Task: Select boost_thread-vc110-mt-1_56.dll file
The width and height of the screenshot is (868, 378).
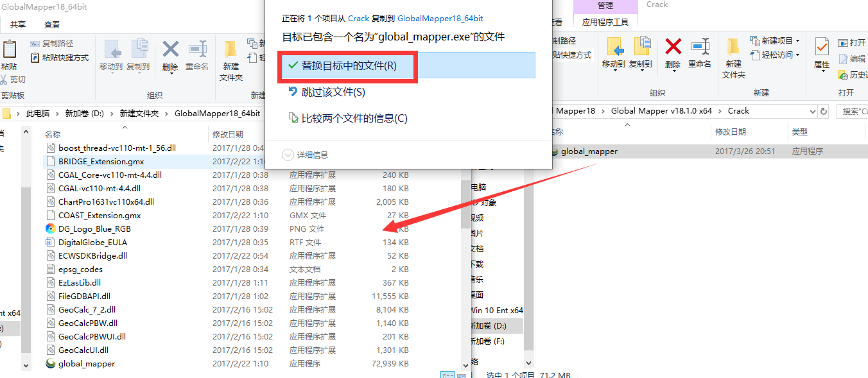Action: pyautogui.click(x=117, y=148)
